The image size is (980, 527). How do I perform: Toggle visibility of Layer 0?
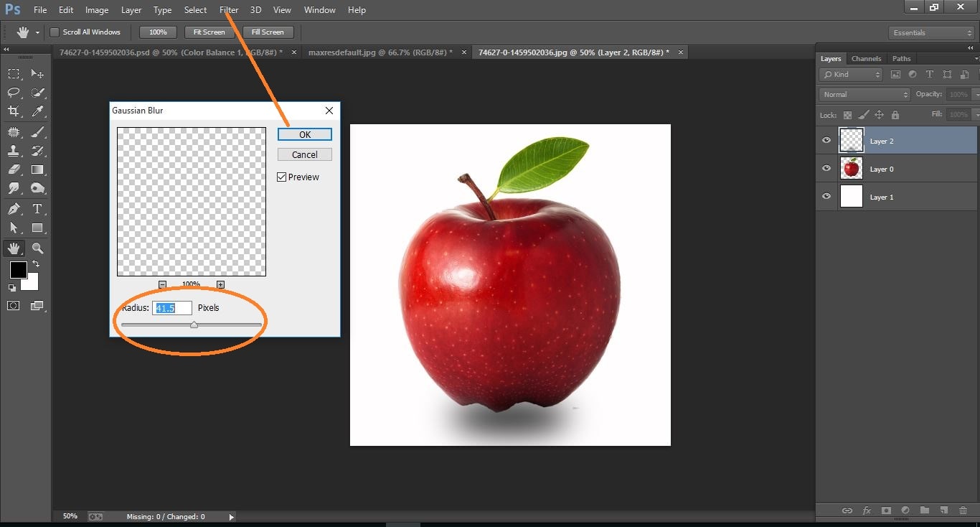coord(826,168)
